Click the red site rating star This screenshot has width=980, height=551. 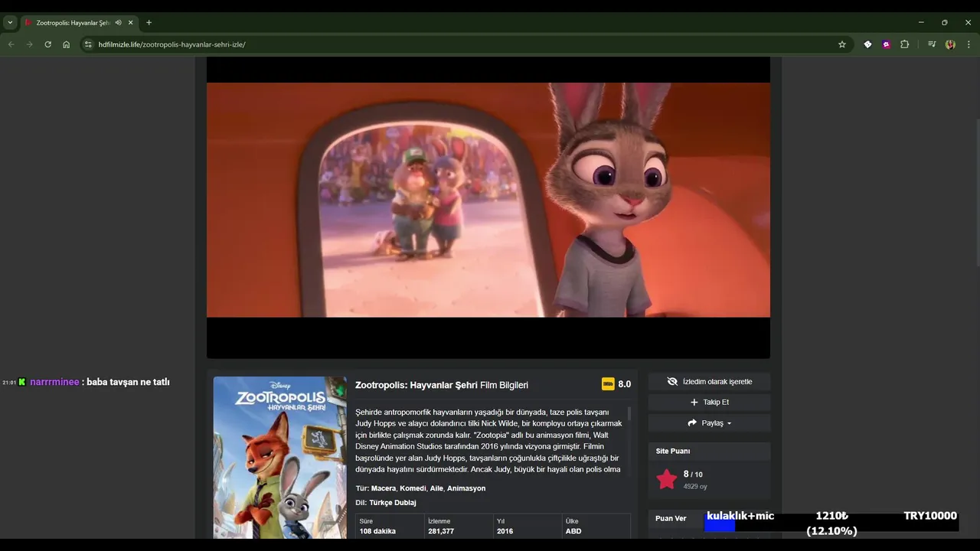[667, 480]
